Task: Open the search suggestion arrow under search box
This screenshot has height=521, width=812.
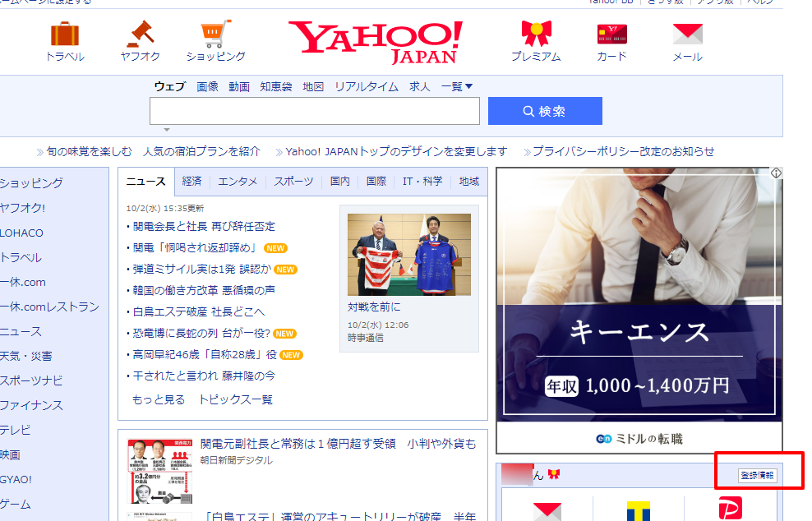Action: (167, 130)
